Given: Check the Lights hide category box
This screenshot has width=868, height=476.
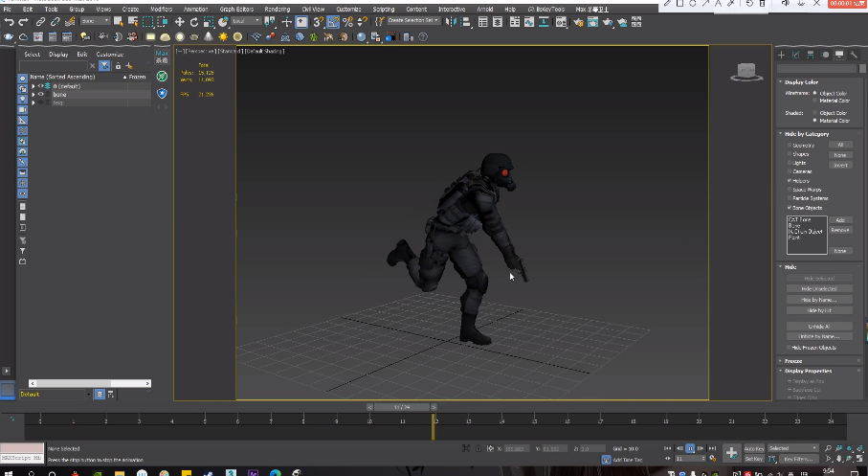Looking at the screenshot, I should [790, 163].
